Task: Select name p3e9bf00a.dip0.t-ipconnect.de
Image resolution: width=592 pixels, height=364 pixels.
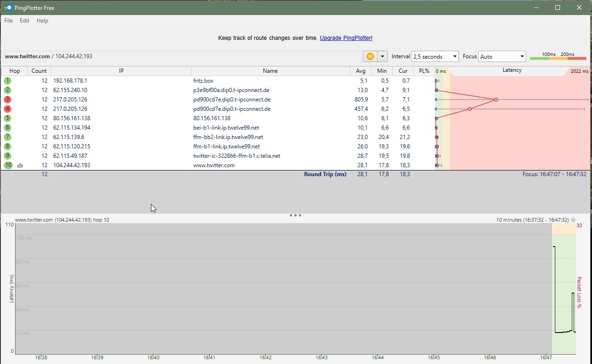Action: pos(231,90)
